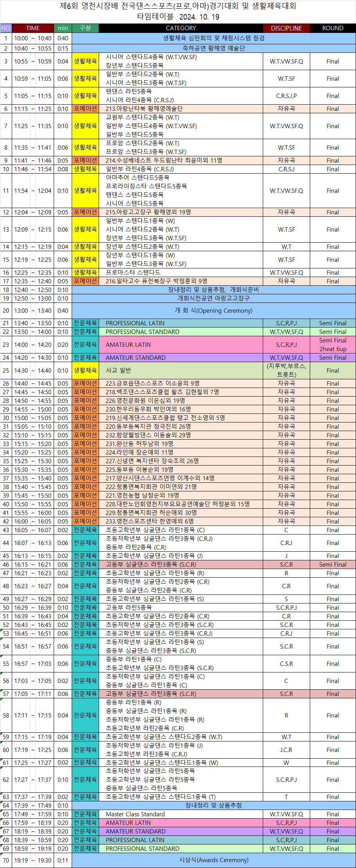Click 고등부 라틴5종목 cell
Screen dimensions: 356x868
pyautogui.click(x=181, y=608)
